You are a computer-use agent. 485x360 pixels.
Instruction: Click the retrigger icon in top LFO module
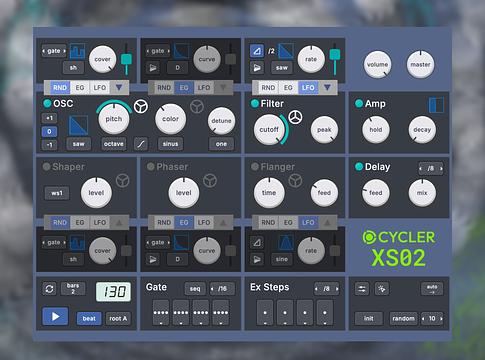(257, 68)
